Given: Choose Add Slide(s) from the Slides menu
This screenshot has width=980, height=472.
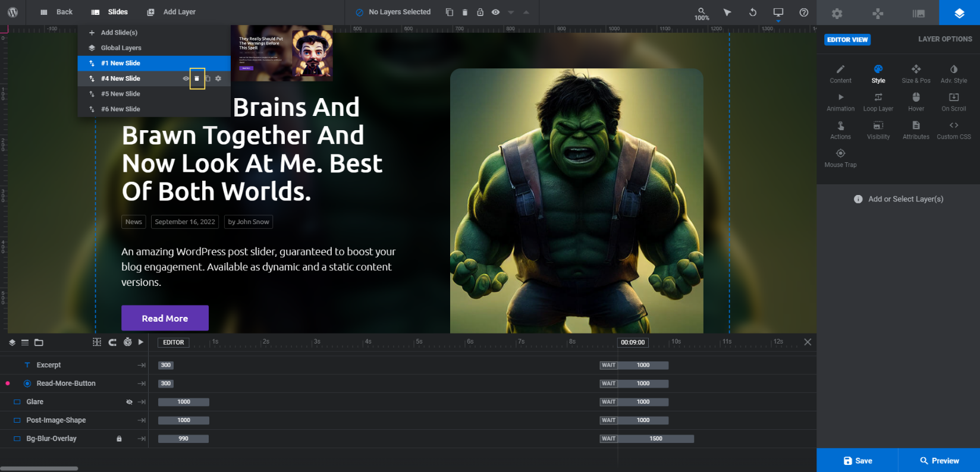Looking at the screenshot, I should pyautogui.click(x=154, y=33).
